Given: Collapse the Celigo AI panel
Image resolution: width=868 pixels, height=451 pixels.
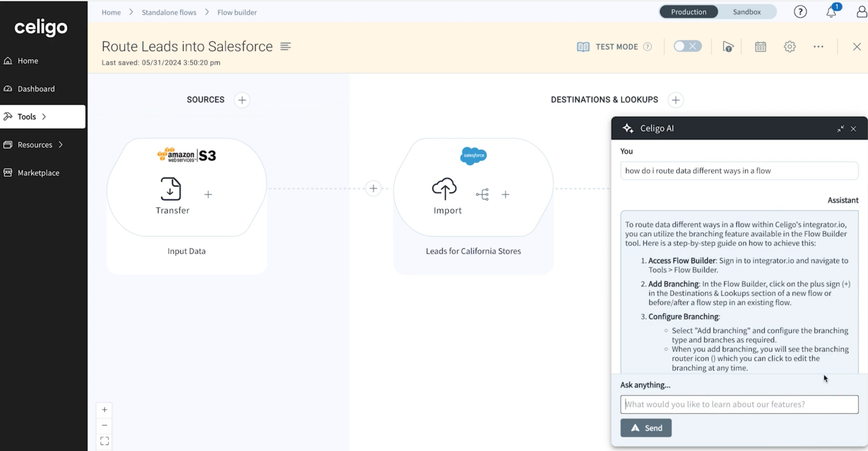Looking at the screenshot, I should [x=840, y=129].
